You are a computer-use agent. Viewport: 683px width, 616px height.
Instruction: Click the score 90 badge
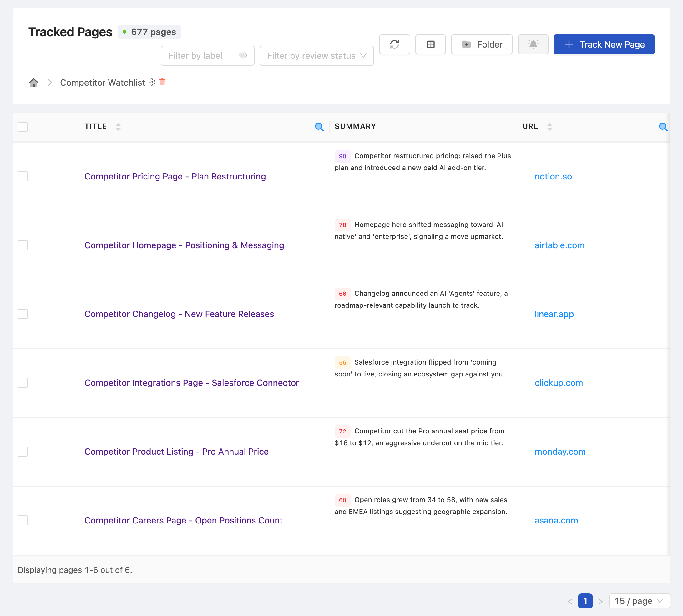(342, 156)
